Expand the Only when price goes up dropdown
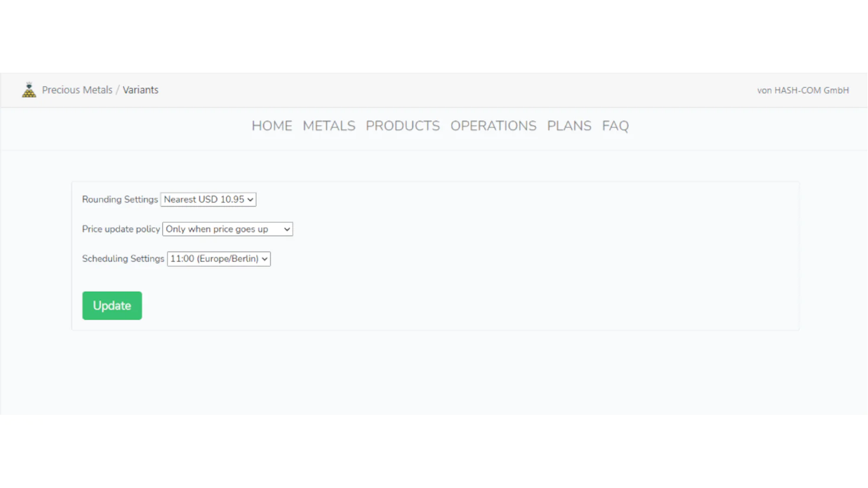Screen dimensions: 868x488 pyautogui.click(x=228, y=229)
